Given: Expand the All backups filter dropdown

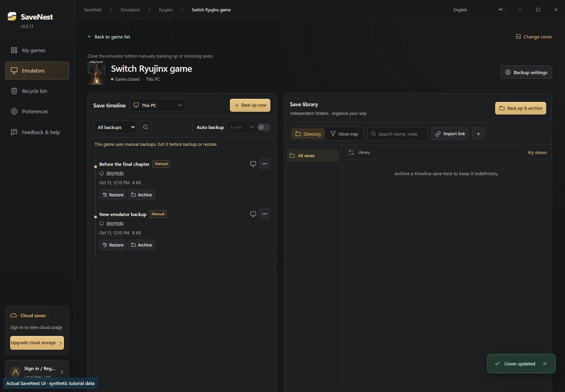Looking at the screenshot, I should pyautogui.click(x=115, y=127).
